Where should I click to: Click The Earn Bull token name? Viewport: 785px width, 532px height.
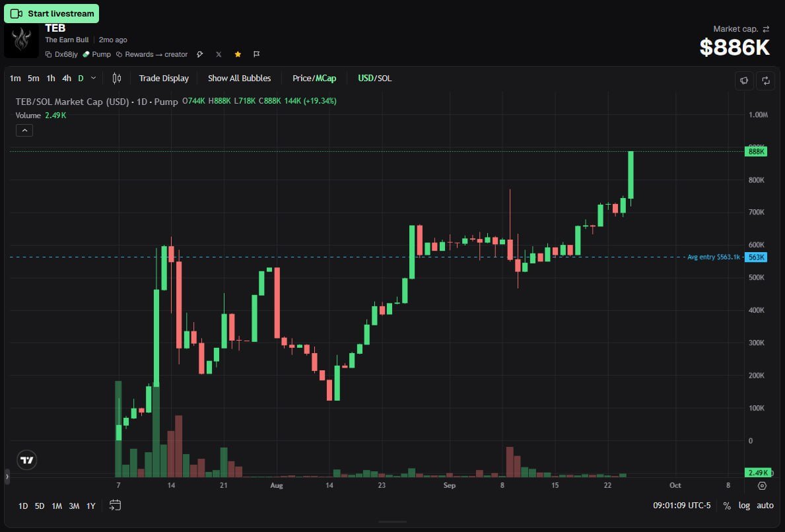(x=67, y=40)
